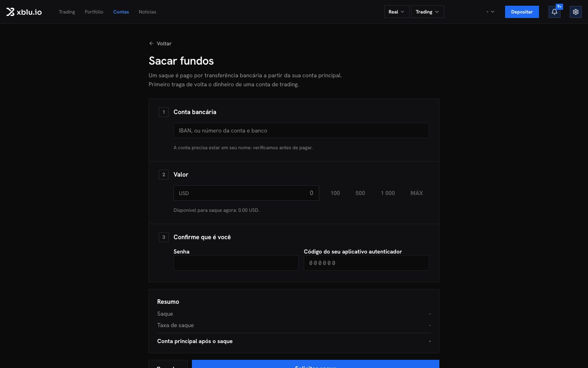Choose the 100 preset amount
Viewport: 588px width, 368px height.
coord(335,193)
